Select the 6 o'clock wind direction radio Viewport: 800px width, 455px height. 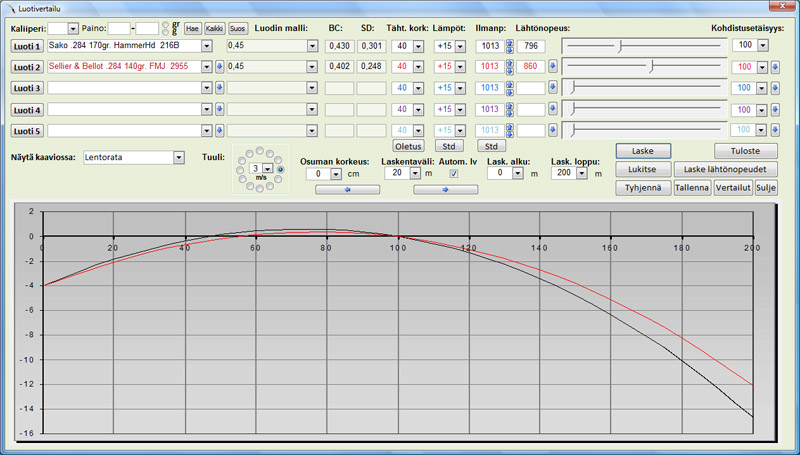[x=260, y=189]
